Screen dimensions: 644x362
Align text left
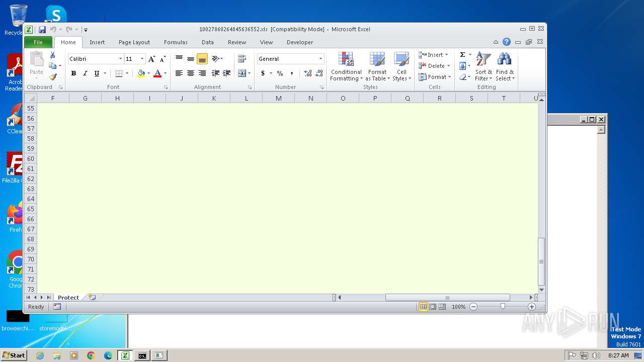point(179,73)
